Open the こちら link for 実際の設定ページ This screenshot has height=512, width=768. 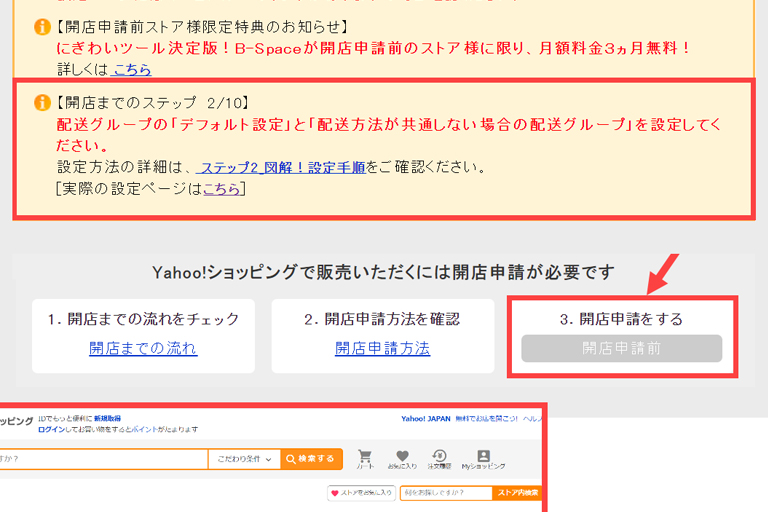[x=222, y=188]
